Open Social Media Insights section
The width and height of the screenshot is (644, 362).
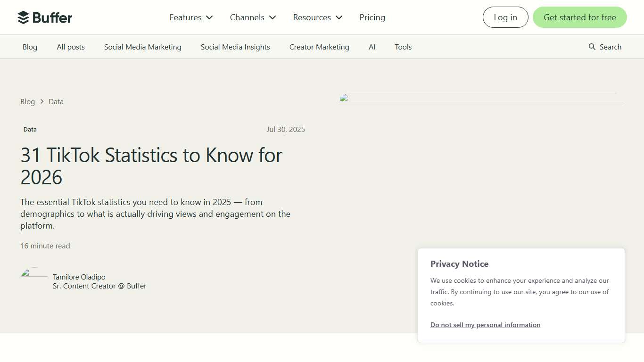(235, 47)
